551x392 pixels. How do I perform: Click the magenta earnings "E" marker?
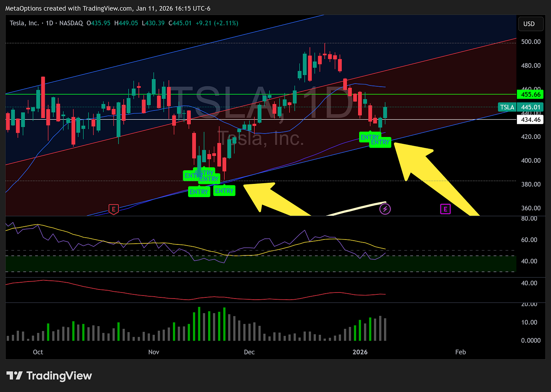445,209
